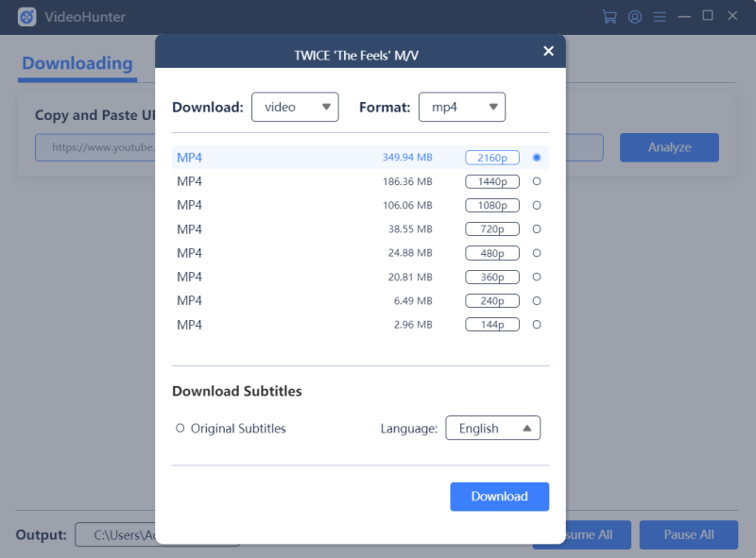Click the 1440p resolution badge

pos(492,181)
